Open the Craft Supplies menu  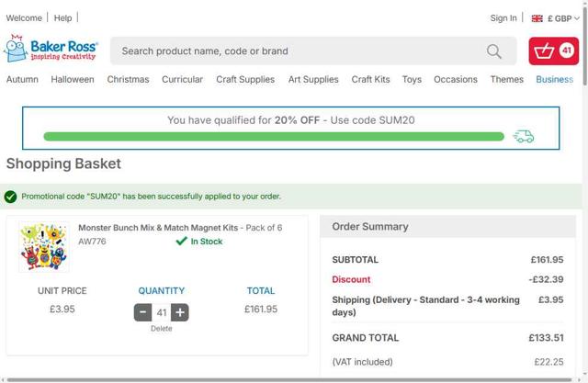point(245,80)
